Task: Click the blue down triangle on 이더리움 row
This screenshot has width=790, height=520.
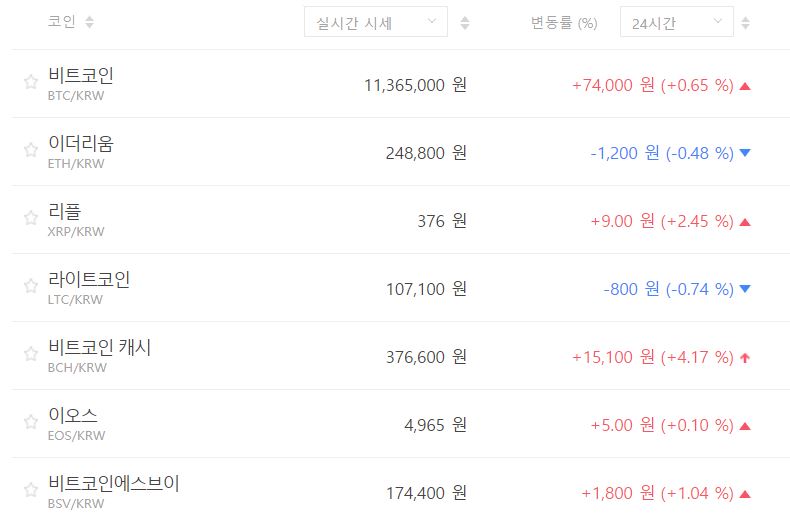Action: [x=744, y=153]
